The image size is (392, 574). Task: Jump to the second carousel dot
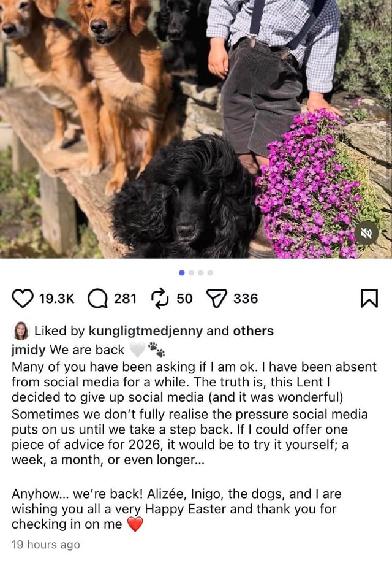click(x=191, y=272)
